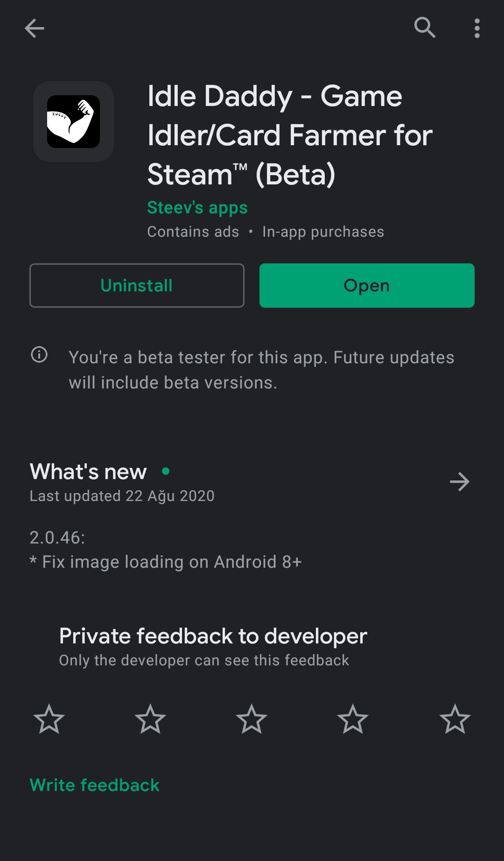
Task: Tap the beta tester notice text
Action: pyautogui.click(x=261, y=370)
